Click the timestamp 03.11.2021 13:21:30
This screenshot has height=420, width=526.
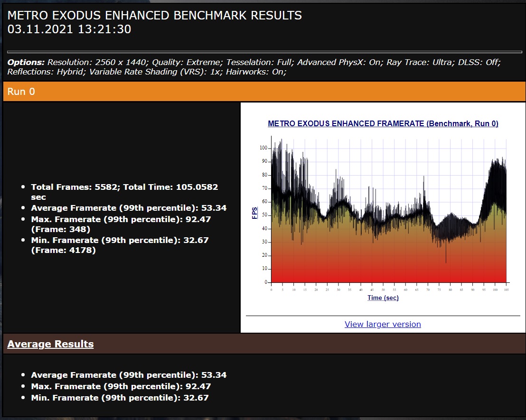click(69, 29)
